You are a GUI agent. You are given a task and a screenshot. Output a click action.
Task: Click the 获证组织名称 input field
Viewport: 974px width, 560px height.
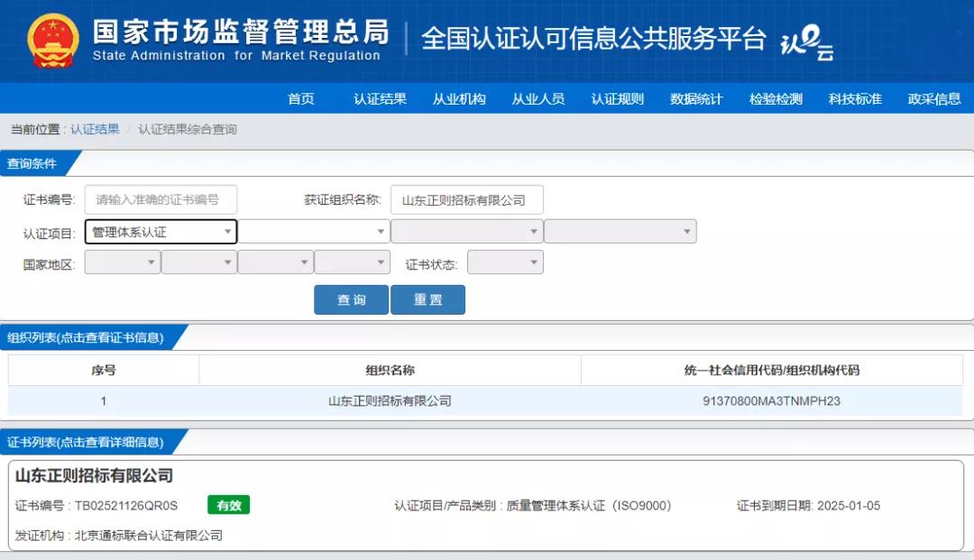[x=467, y=199]
